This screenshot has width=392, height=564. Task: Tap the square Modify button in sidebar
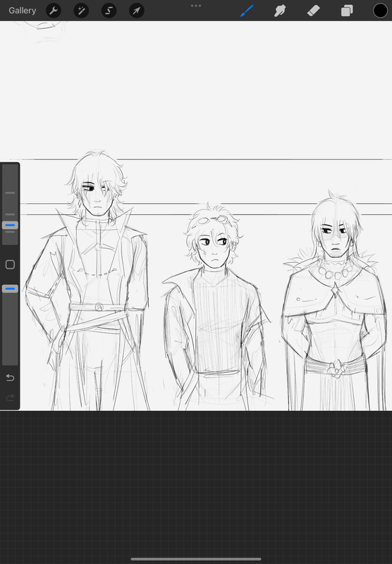(10, 265)
